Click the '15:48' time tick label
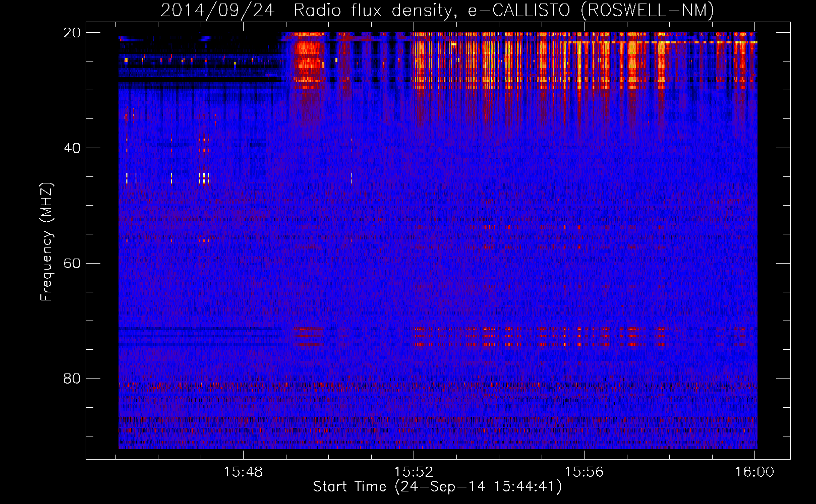The height and width of the screenshot is (504, 816). [x=244, y=472]
